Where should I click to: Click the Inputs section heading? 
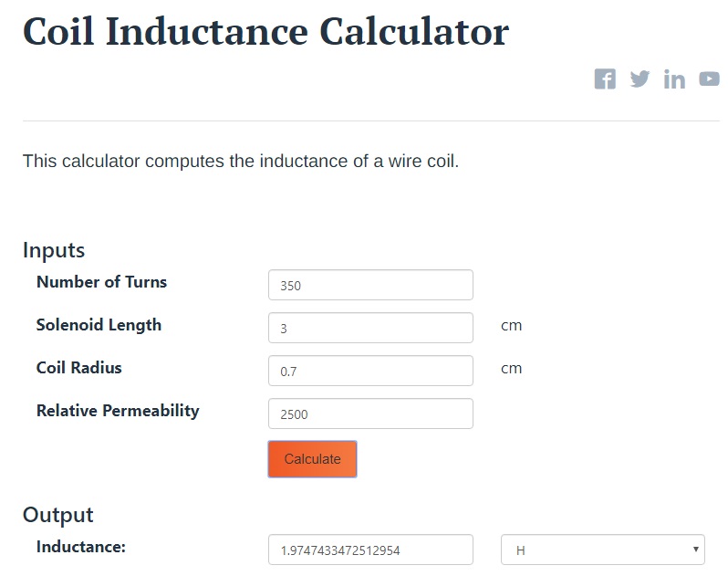point(54,250)
